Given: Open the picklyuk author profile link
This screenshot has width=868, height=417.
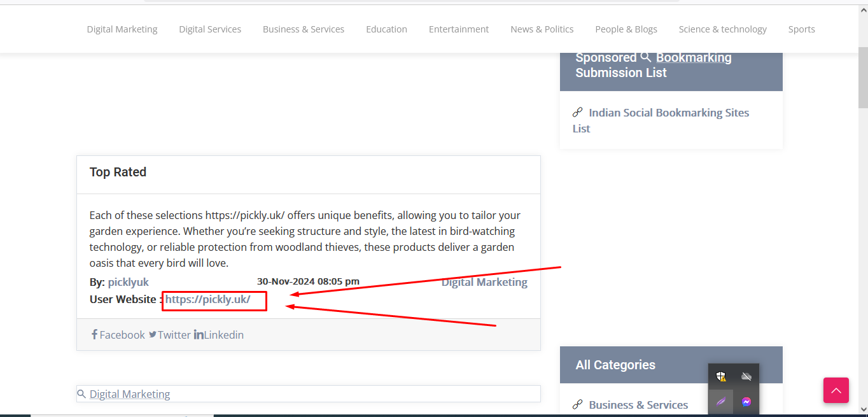Looking at the screenshot, I should 129,282.
